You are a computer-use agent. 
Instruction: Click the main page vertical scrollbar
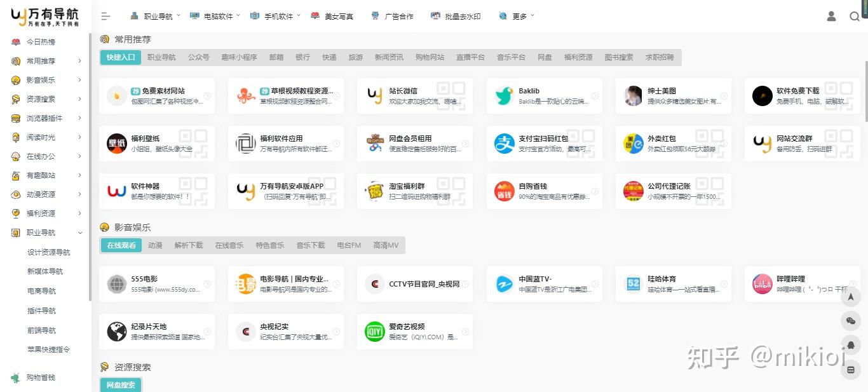(865, 91)
